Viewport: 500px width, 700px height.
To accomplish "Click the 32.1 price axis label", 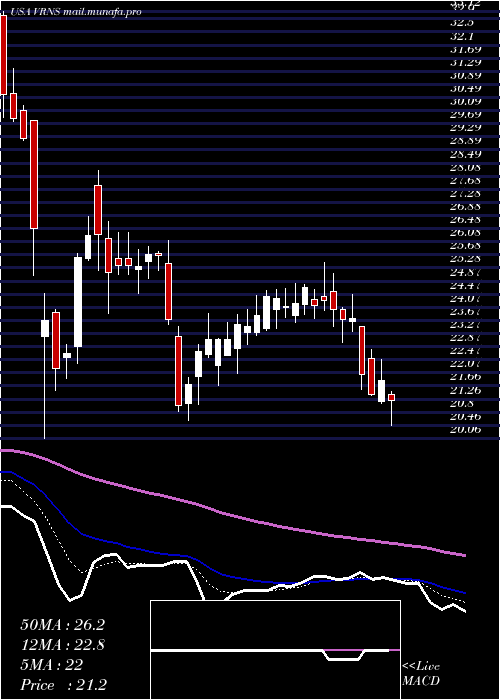I will click(x=464, y=36).
